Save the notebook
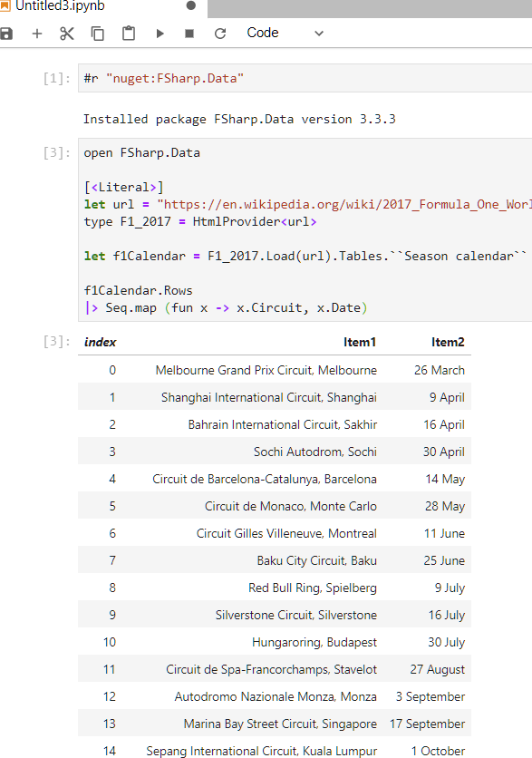532x758 pixels. pos(8,33)
